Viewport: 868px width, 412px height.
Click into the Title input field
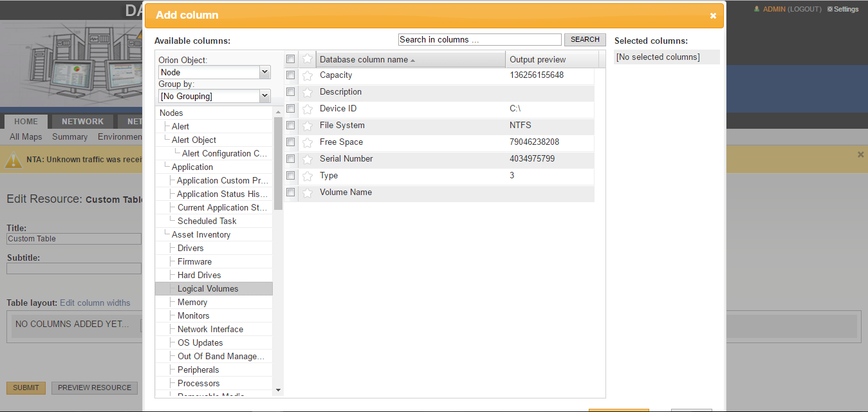coord(74,239)
